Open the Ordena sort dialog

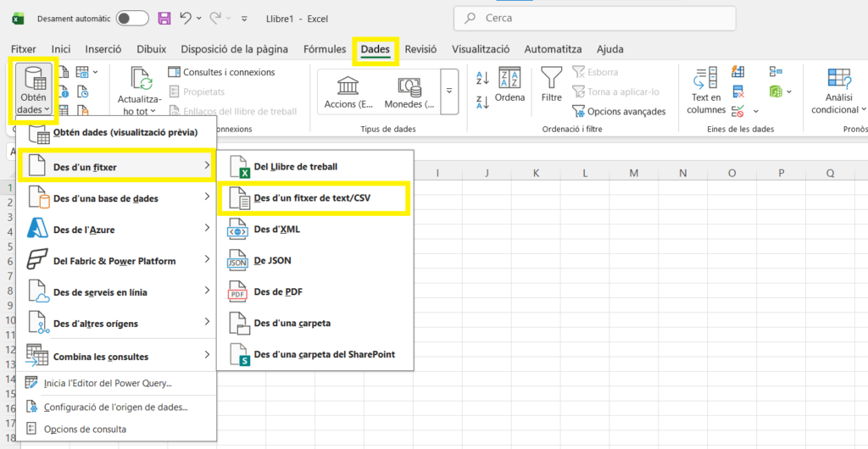coord(509,85)
